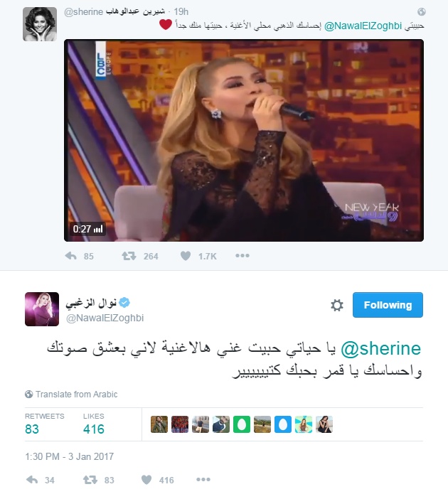Click globe icon at top right corner
The height and width of the screenshot is (499, 448).
coord(421,12)
